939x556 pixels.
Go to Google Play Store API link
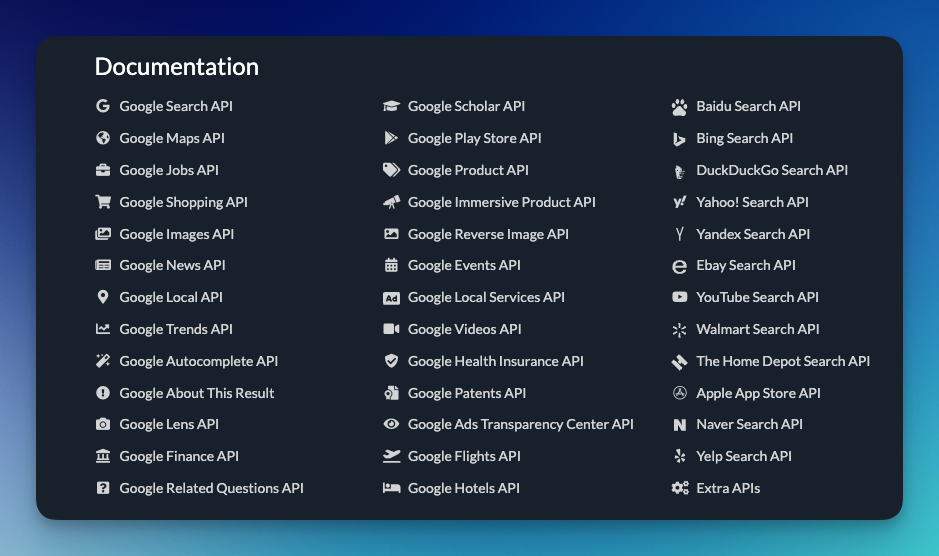point(474,138)
